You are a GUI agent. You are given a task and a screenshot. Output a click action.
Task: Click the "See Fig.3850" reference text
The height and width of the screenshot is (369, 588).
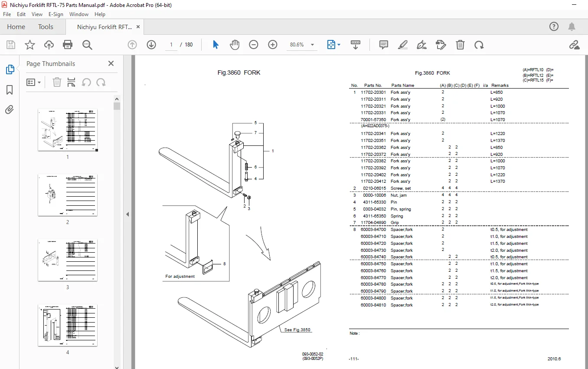tap(297, 329)
